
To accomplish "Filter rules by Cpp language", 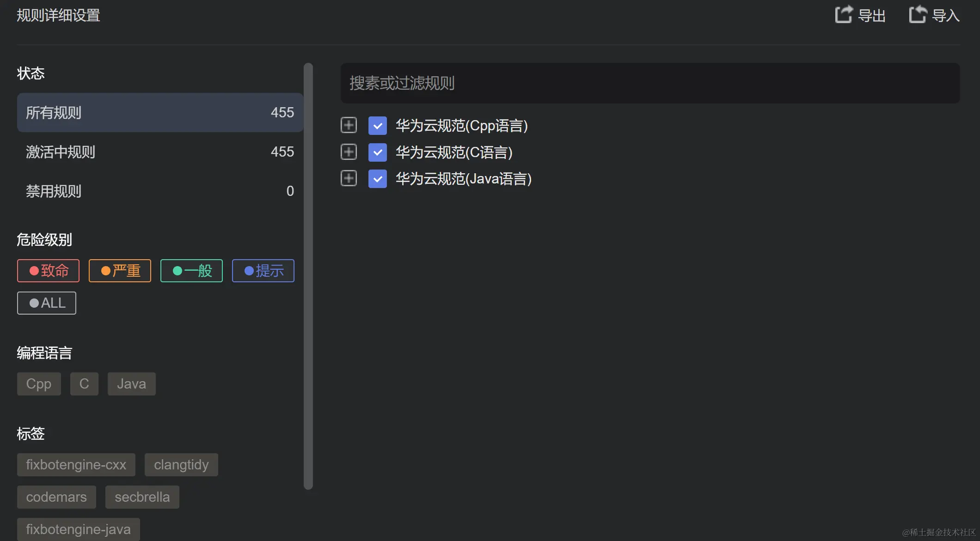I will point(39,384).
